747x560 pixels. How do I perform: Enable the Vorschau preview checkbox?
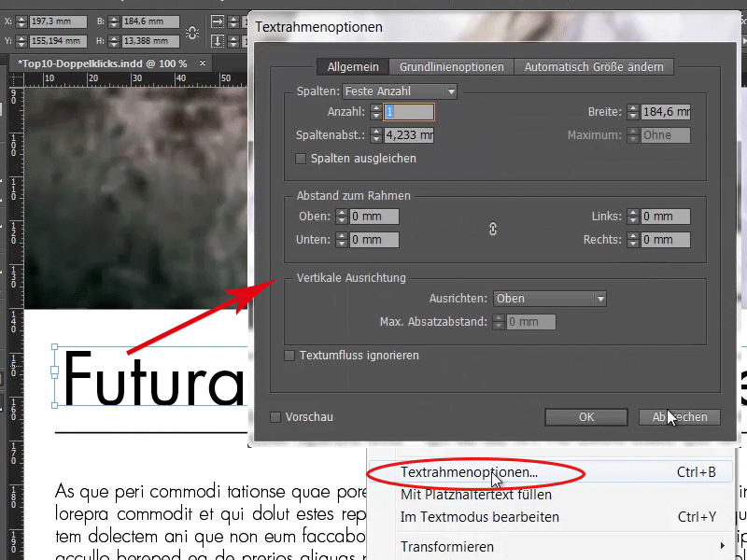pos(275,417)
